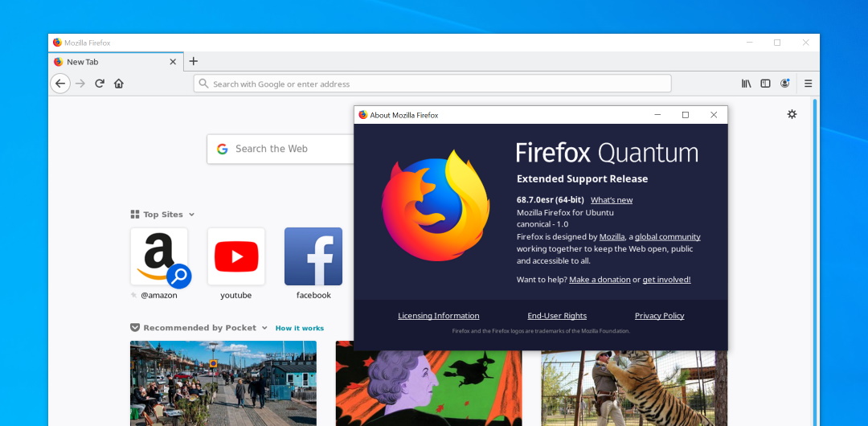This screenshot has height=426, width=868.
Task: Maximize the main Mozilla Firefox window
Action: (x=777, y=43)
